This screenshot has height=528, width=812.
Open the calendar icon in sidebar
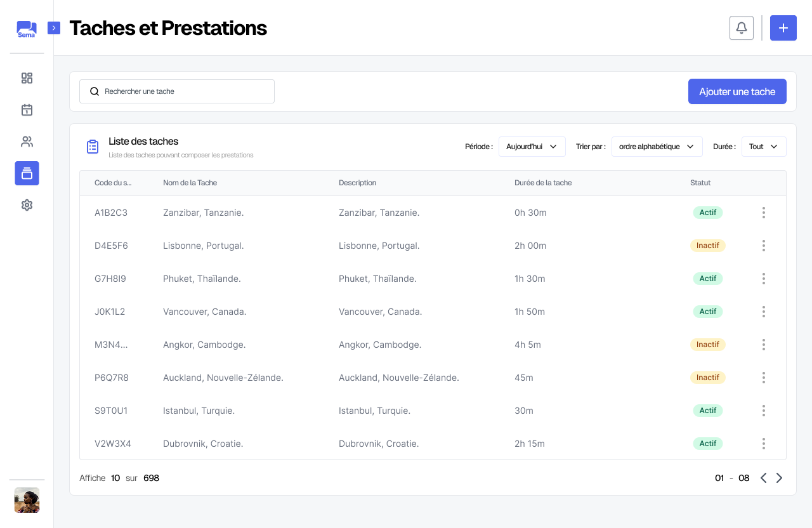click(x=27, y=110)
